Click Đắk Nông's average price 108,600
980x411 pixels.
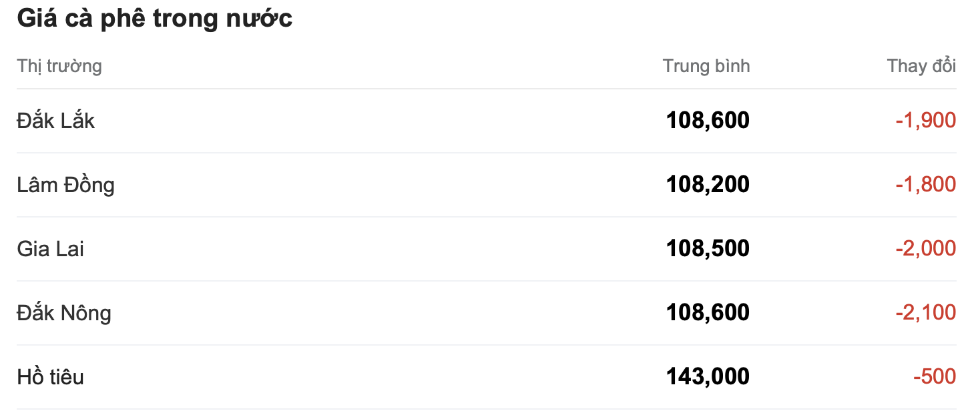708,313
